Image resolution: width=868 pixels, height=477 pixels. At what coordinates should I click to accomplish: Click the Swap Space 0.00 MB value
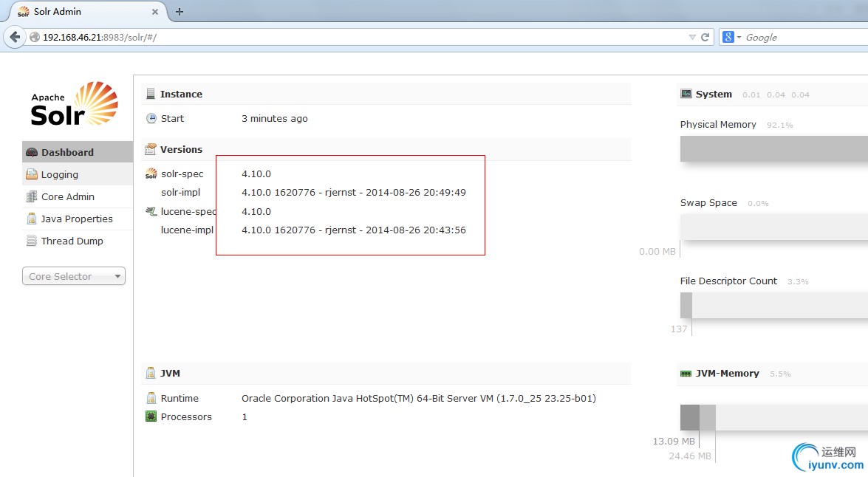657,251
